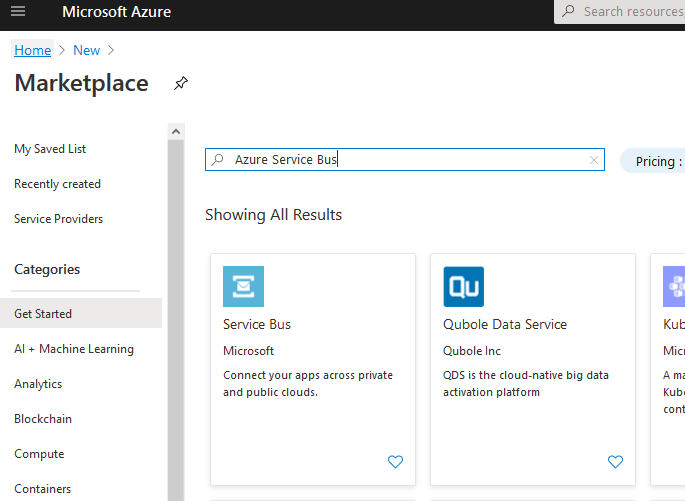Select the Containers category
This screenshot has width=685, height=501.
click(x=42, y=489)
